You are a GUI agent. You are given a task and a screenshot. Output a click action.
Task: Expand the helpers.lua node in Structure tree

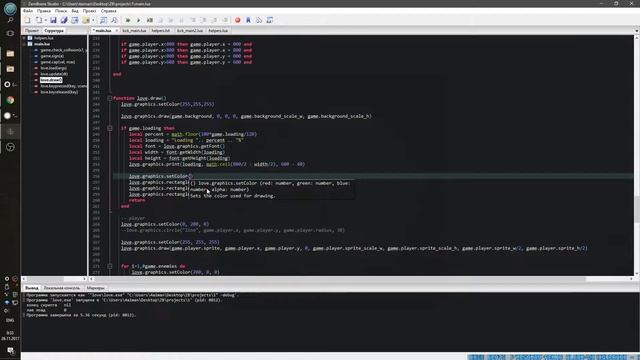(24, 38)
